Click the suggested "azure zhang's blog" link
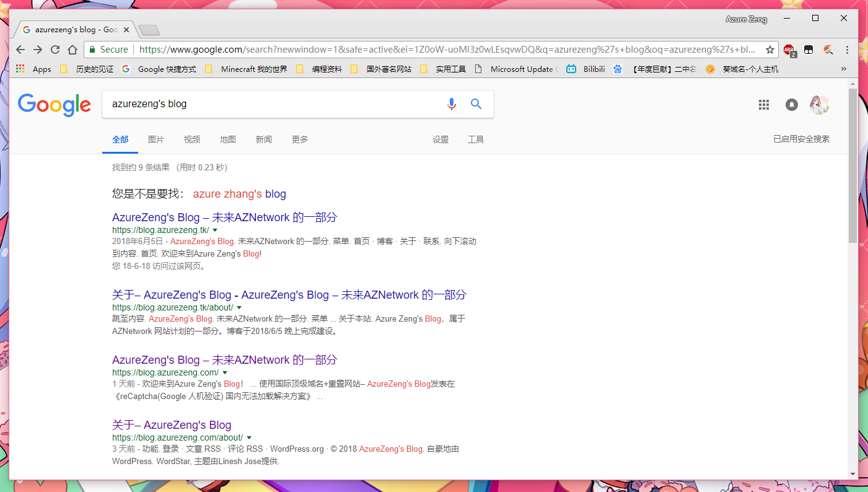The height and width of the screenshot is (492, 868). pyautogui.click(x=239, y=194)
